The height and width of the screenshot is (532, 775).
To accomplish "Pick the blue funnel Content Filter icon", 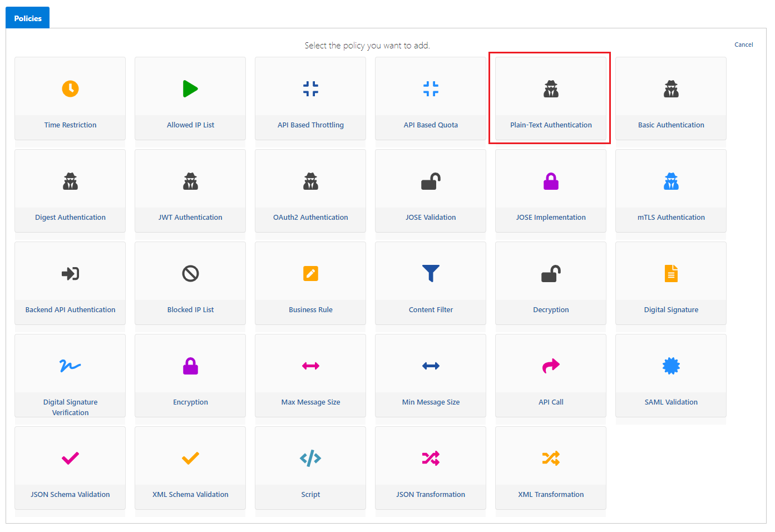I will point(431,273).
